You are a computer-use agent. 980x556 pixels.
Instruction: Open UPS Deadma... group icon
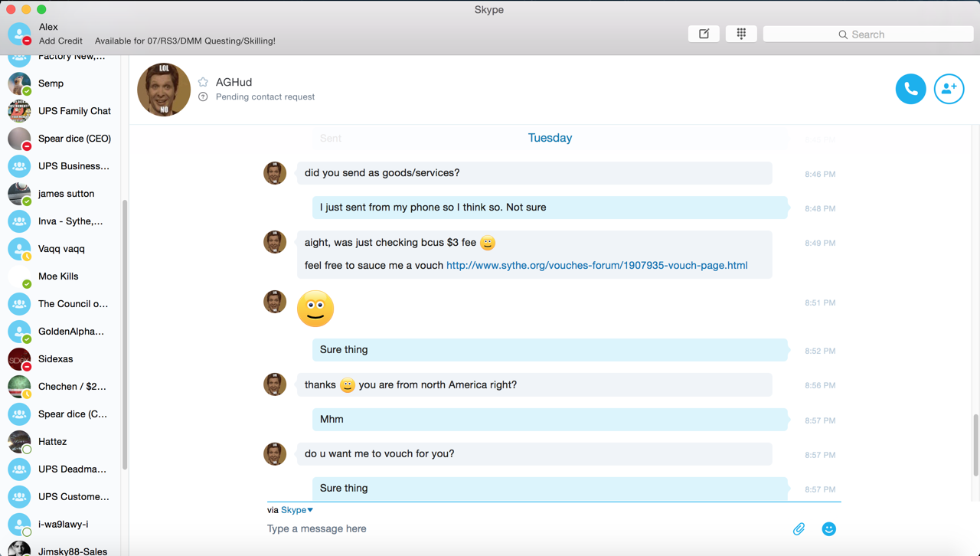[19, 469]
